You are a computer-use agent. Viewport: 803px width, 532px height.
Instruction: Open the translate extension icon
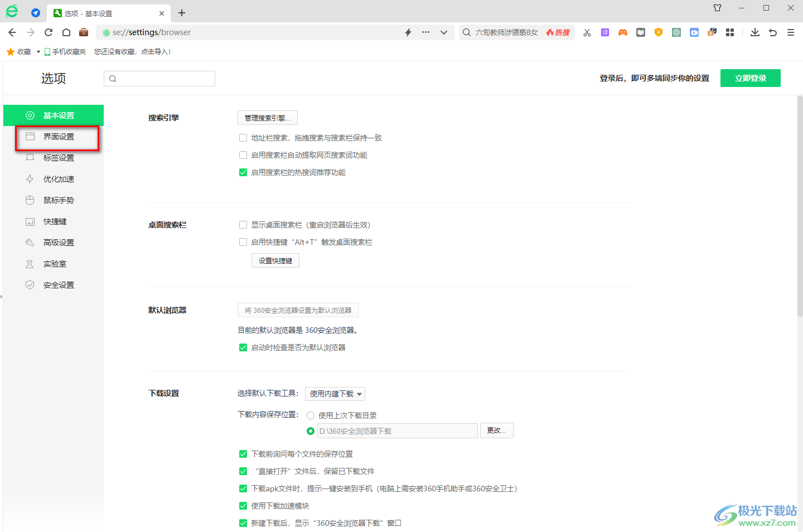[605, 32]
